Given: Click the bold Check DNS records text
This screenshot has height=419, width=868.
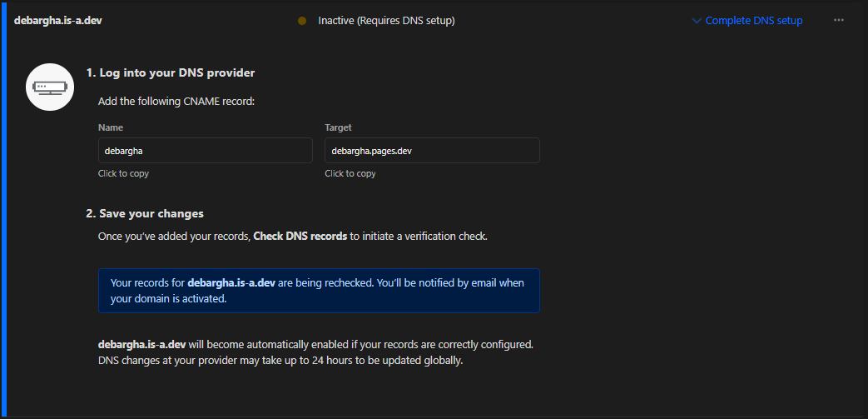Looking at the screenshot, I should pyautogui.click(x=300, y=236).
